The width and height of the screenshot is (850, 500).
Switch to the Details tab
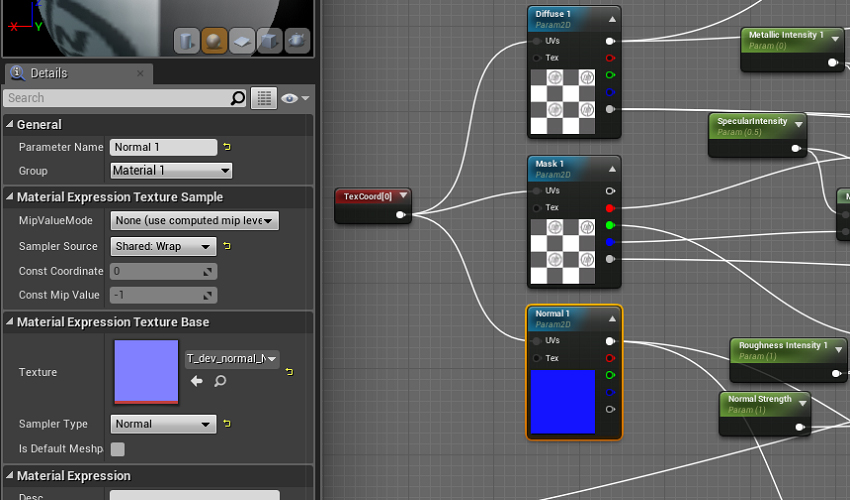48,73
